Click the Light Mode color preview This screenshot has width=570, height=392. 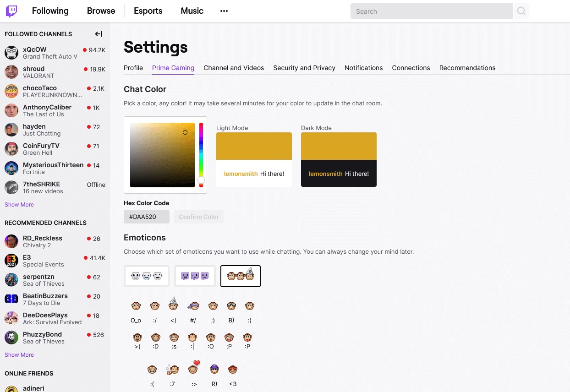254,159
